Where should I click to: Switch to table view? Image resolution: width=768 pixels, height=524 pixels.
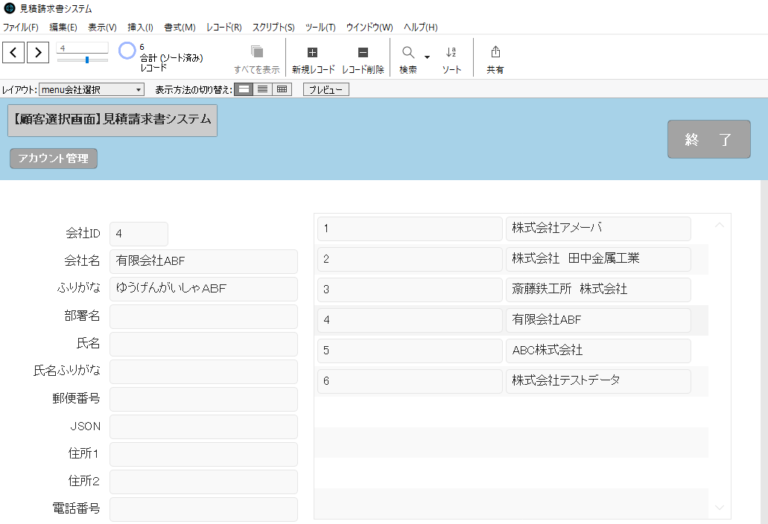[282, 90]
